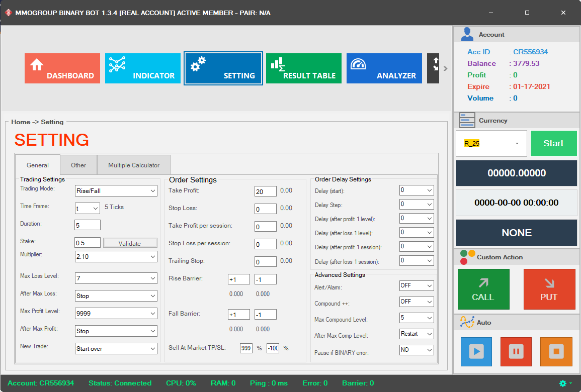
Task: Click the Validate stake button
Action: [x=130, y=243]
